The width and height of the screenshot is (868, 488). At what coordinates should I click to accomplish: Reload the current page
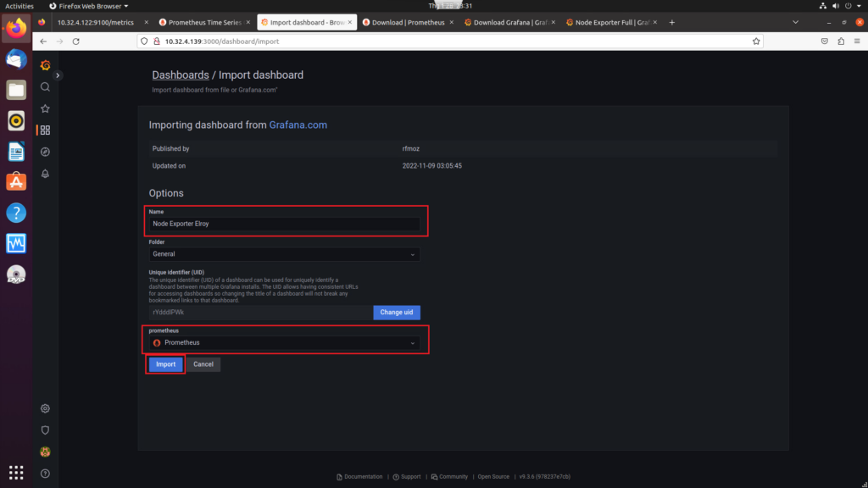[x=76, y=42]
